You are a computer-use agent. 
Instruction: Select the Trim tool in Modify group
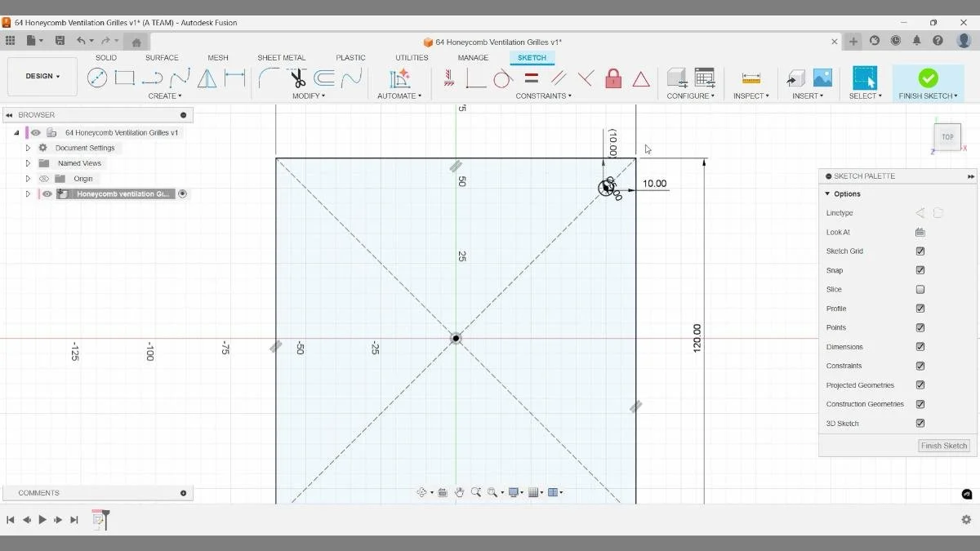coord(296,78)
